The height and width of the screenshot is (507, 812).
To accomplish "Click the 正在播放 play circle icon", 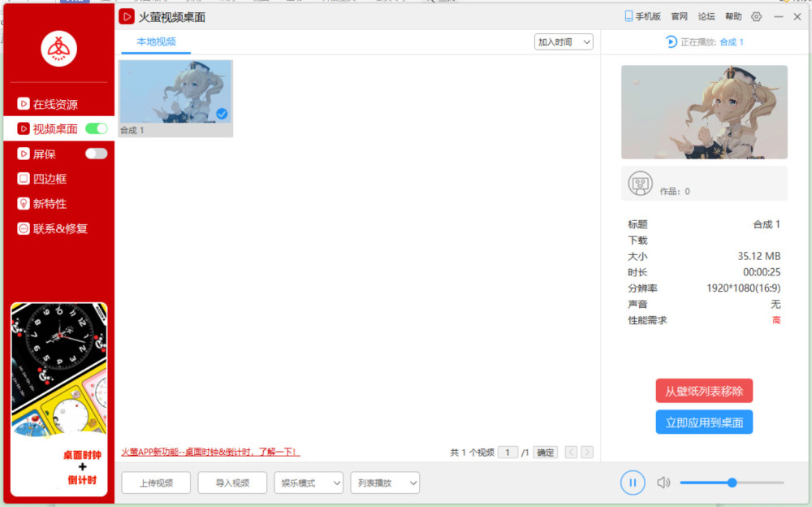I will 672,41.
